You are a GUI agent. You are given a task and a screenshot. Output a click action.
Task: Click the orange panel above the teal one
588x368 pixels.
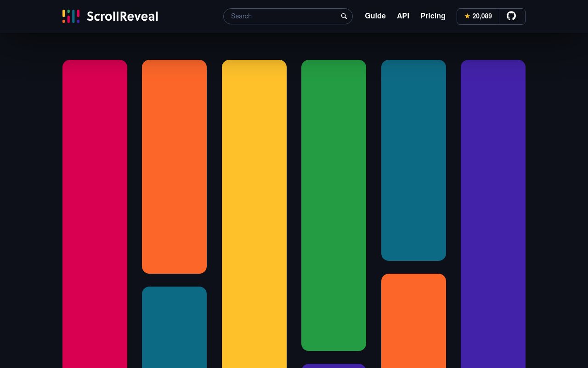click(x=174, y=167)
